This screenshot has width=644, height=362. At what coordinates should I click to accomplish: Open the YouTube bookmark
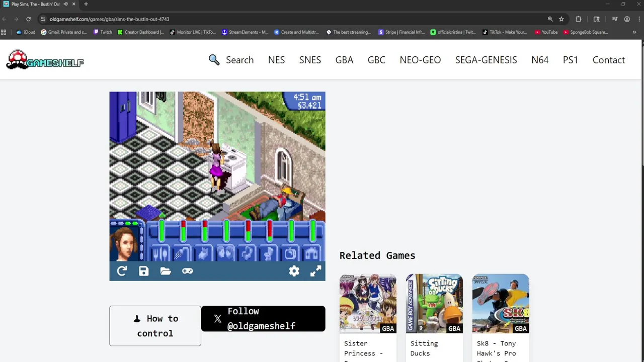546,32
